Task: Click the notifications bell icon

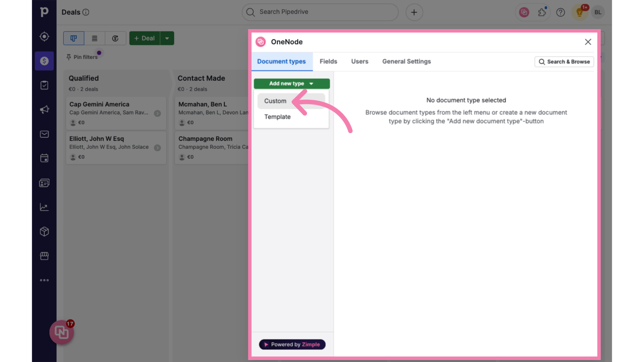Action: coord(579,12)
